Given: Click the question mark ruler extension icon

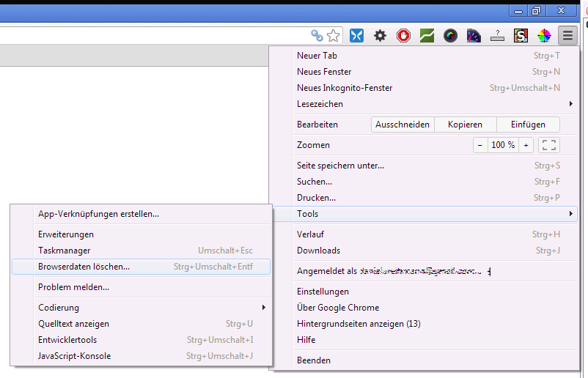Looking at the screenshot, I should (x=497, y=36).
